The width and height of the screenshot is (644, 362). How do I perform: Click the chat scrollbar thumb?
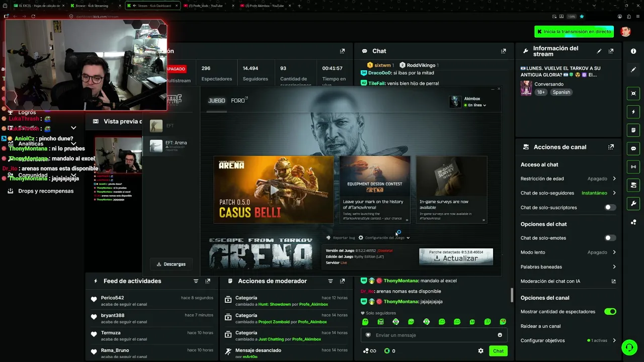coord(512,295)
